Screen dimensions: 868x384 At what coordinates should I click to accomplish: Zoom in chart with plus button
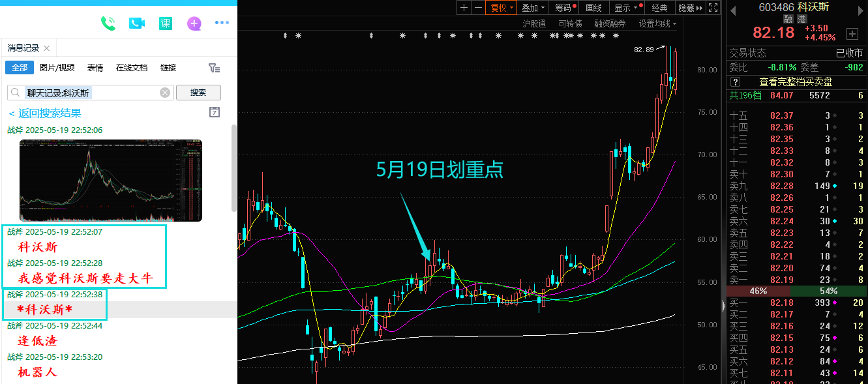(464, 8)
